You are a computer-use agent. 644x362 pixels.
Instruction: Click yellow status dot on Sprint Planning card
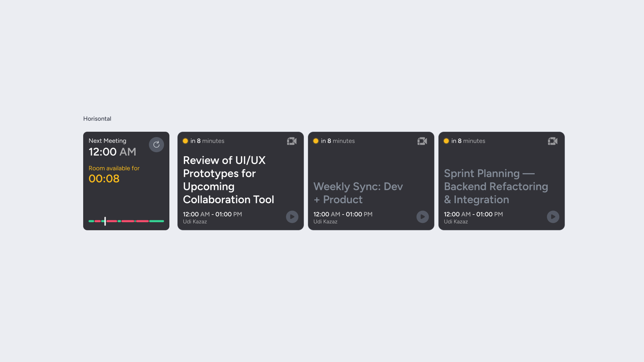(x=446, y=141)
